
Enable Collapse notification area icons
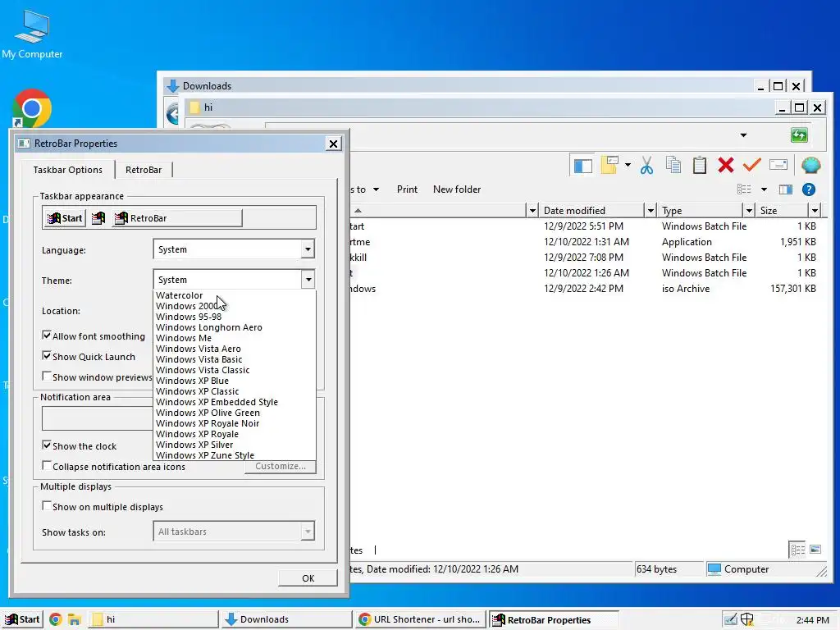(47, 466)
